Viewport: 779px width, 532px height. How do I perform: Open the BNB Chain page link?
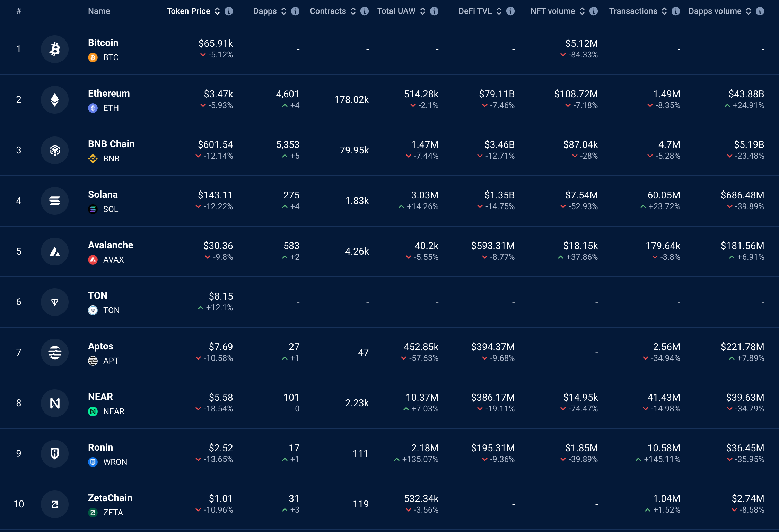pos(111,144)
